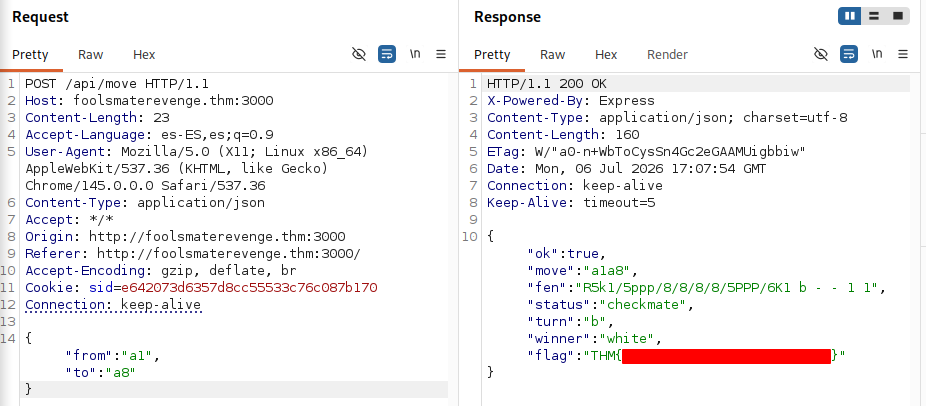Click the "move":"a1a8" JSON field
Viewport: 926px width, 406px height.
pos(583,271)
